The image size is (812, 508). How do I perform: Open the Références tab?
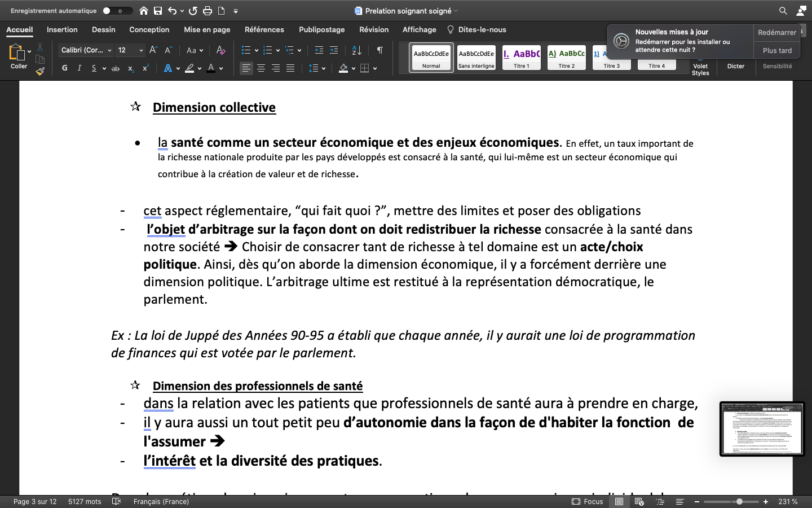pyautogui.click(x=264, y=29)
